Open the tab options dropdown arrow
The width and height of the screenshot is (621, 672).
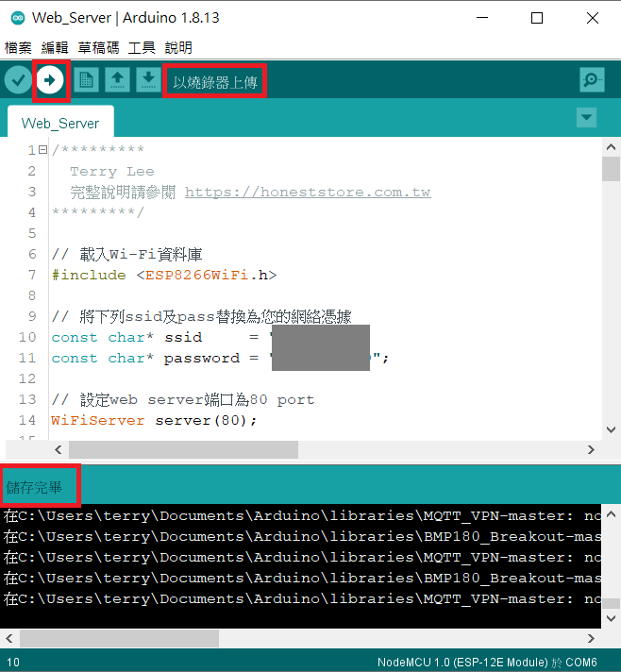click(586, 118)
